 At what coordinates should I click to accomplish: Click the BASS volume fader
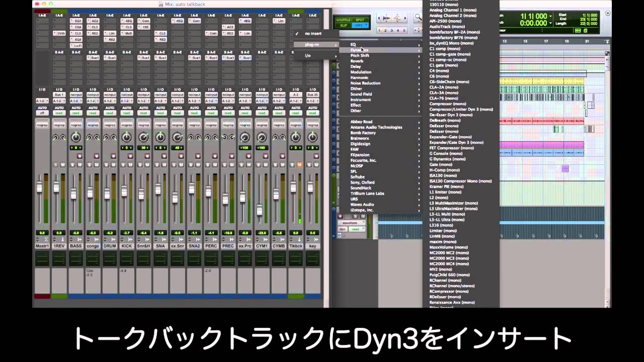pos(73,194)
